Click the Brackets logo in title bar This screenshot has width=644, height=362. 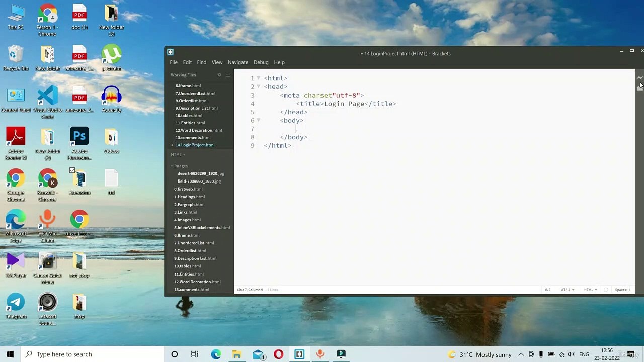170,52
